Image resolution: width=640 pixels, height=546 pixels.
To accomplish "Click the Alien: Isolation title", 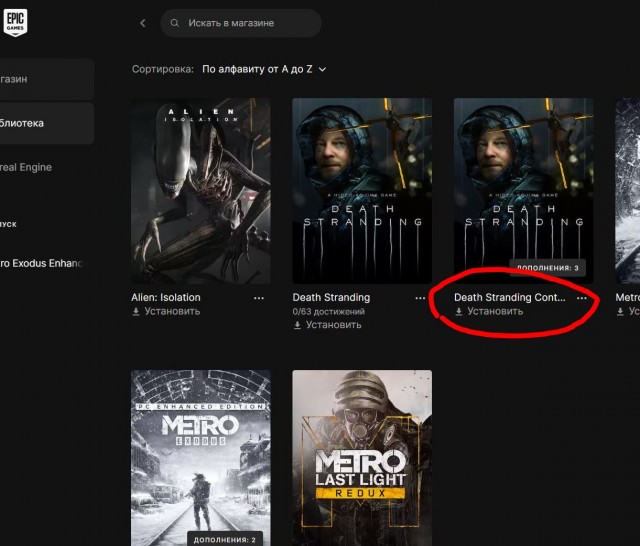I will [x=166, y=297].
